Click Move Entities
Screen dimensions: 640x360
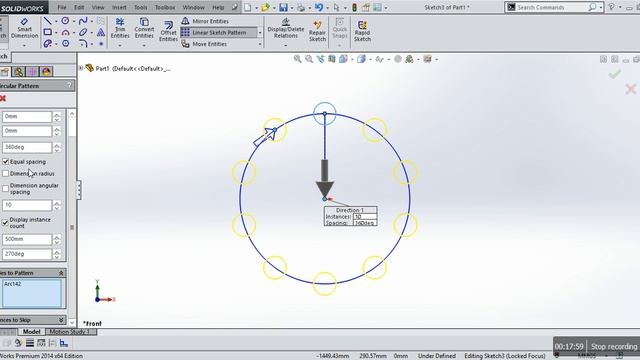[204, 44]
